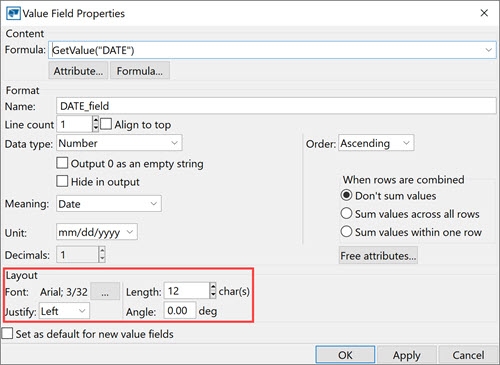
Task: Click the Name field containing DATE_field
Action: click(x=276, y=106)
